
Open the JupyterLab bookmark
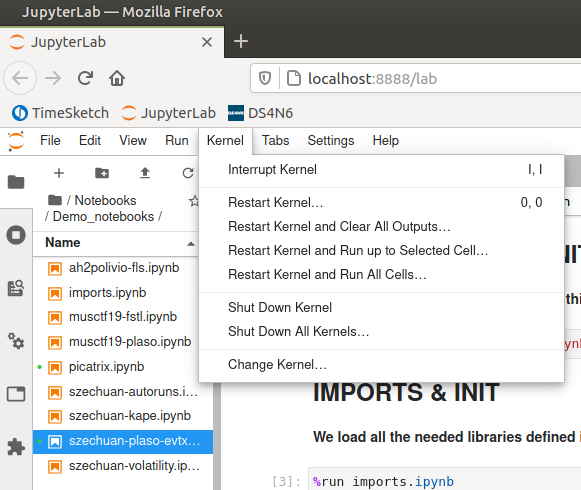click(x=169, y=113)
